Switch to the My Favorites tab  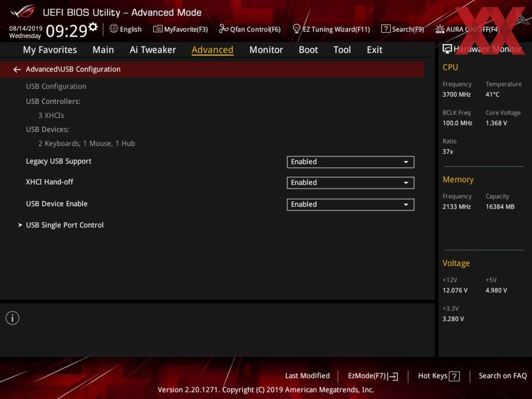tap(50, 50)
